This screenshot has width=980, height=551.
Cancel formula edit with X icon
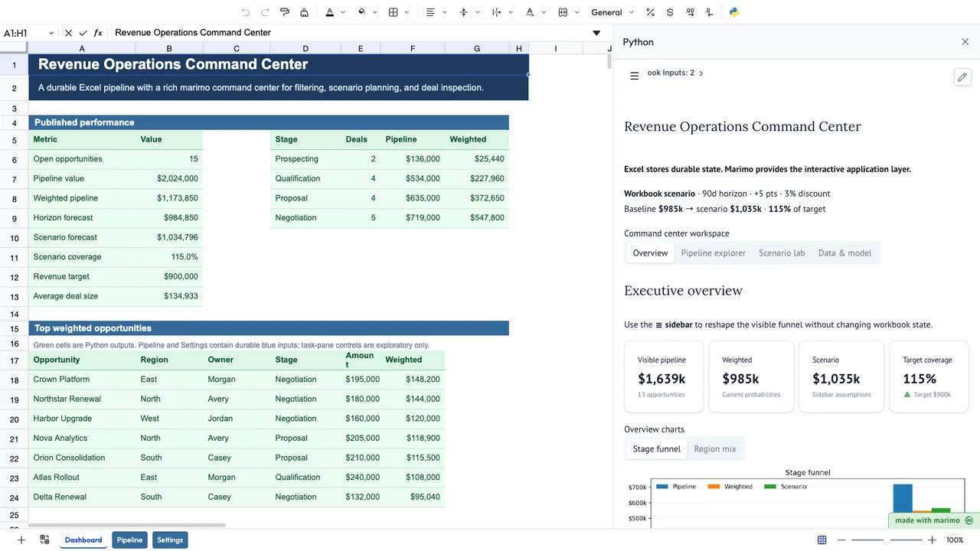point(68,33)
